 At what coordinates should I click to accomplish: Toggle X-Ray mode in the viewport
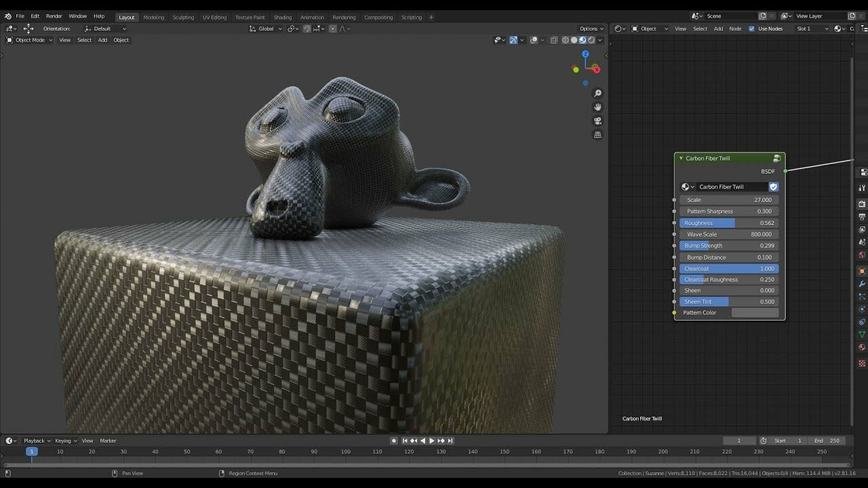click(x=553, y=40)
